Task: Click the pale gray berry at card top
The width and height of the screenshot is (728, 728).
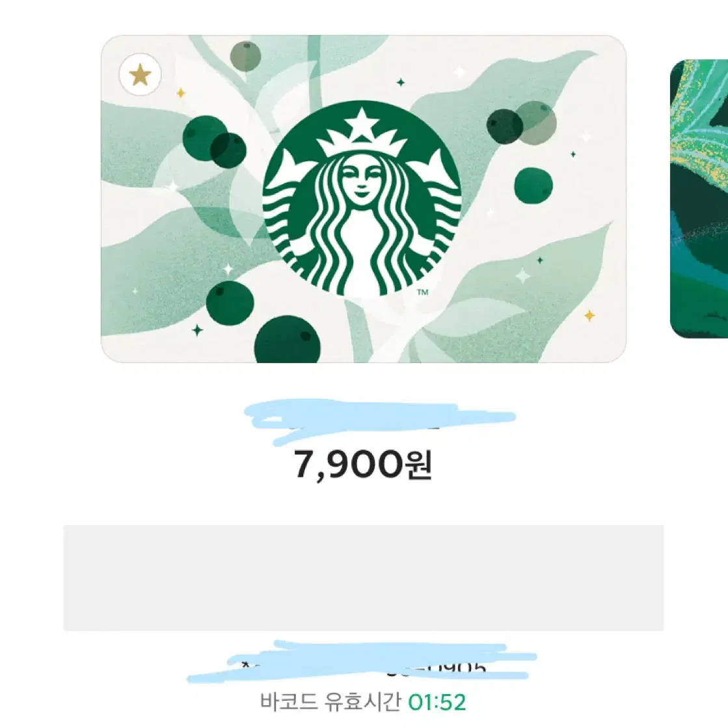Action: point(245,56)
